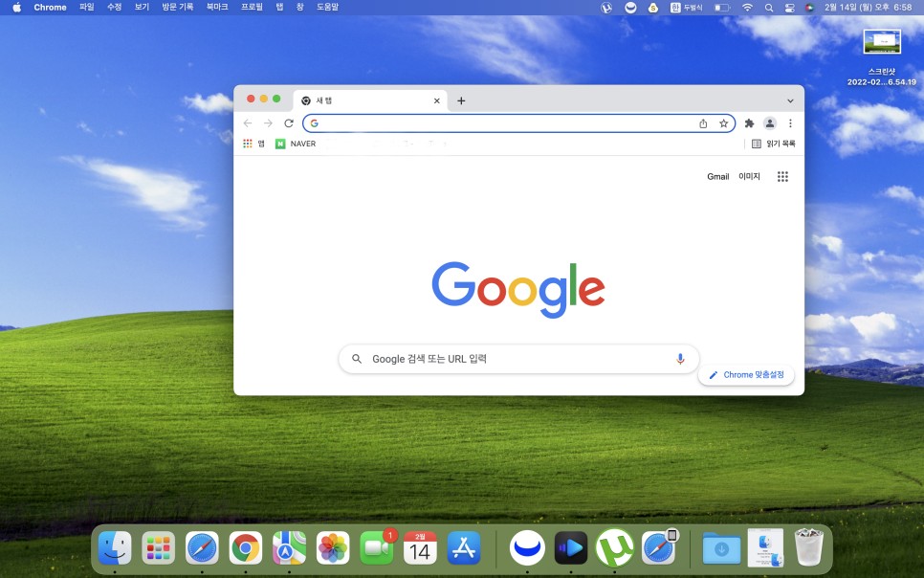The width and height of the screenshot is (924, 578).
Task: Click Customize Chrome button
Action: 746,374
